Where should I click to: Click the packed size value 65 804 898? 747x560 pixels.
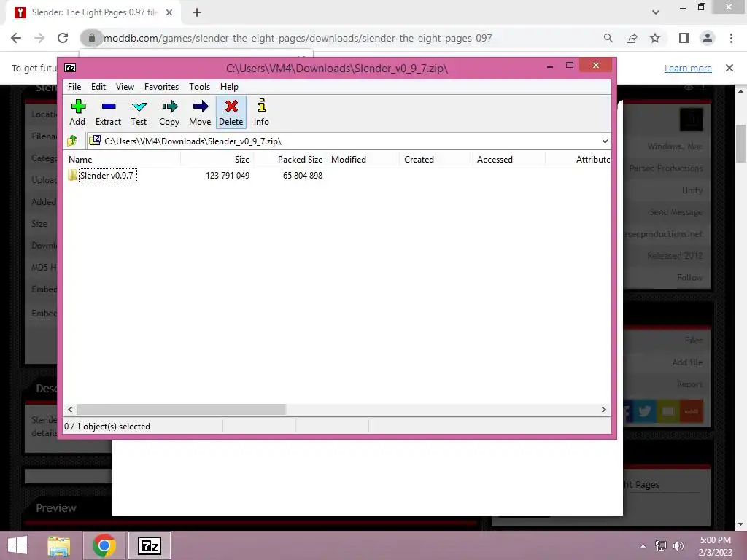(x=303, y=175)
